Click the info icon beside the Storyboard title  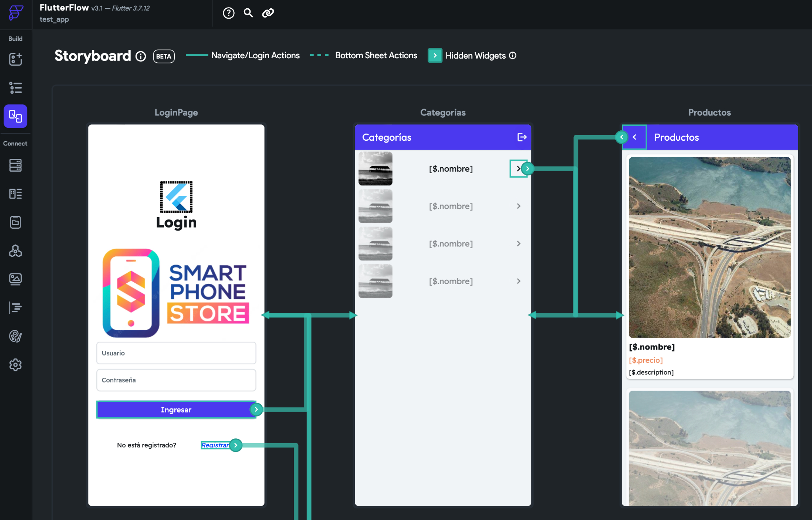pyautogui.click(x=141, y=56)
